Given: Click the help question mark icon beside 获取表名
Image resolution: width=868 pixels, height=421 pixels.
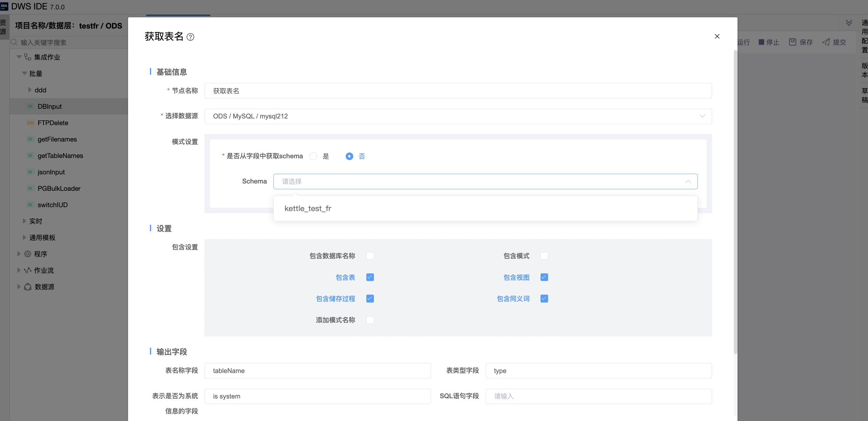Looking at the screenshot, I should [x=190, y=37].
